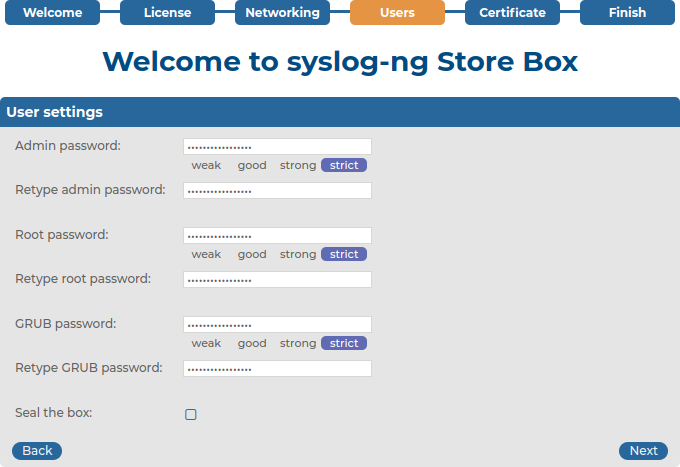Click the User settings section header
The width and height of the screenshot is (680, 467).
(340, 112)
